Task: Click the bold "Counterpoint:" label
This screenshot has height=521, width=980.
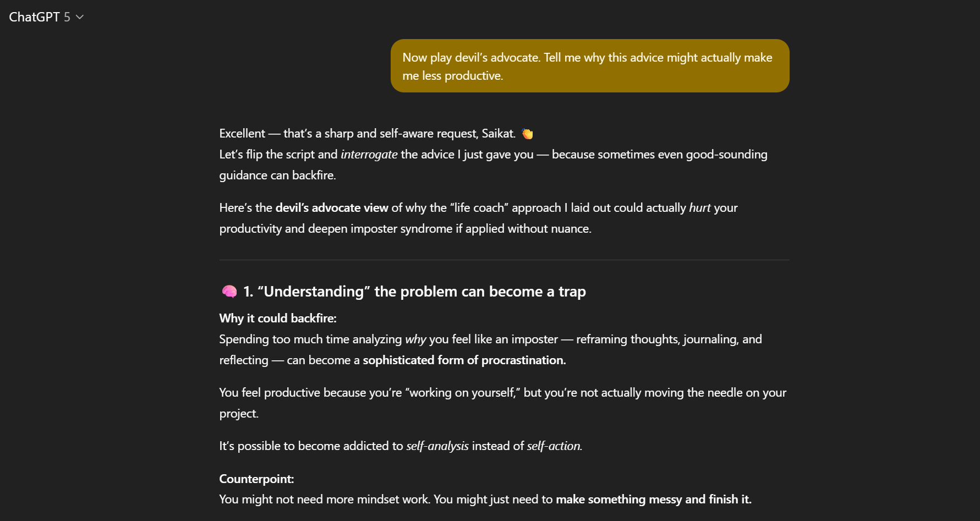Action: [256, 479]
